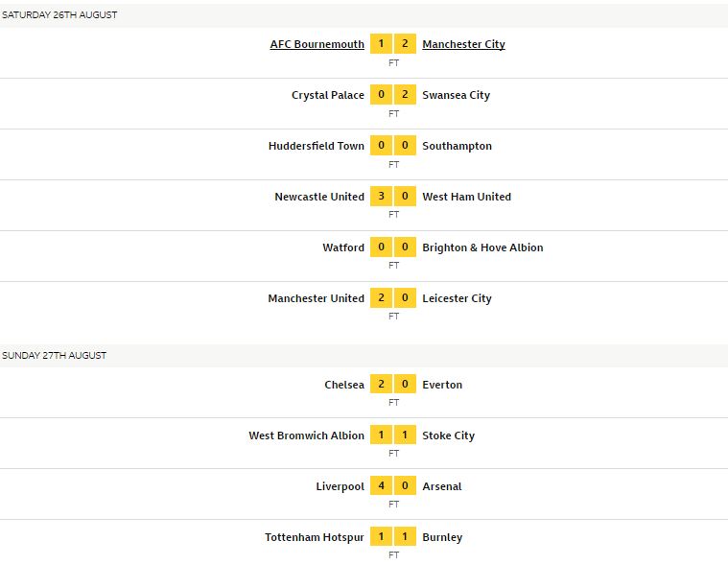Click the West Ham United team name

(x=466, y=197)
